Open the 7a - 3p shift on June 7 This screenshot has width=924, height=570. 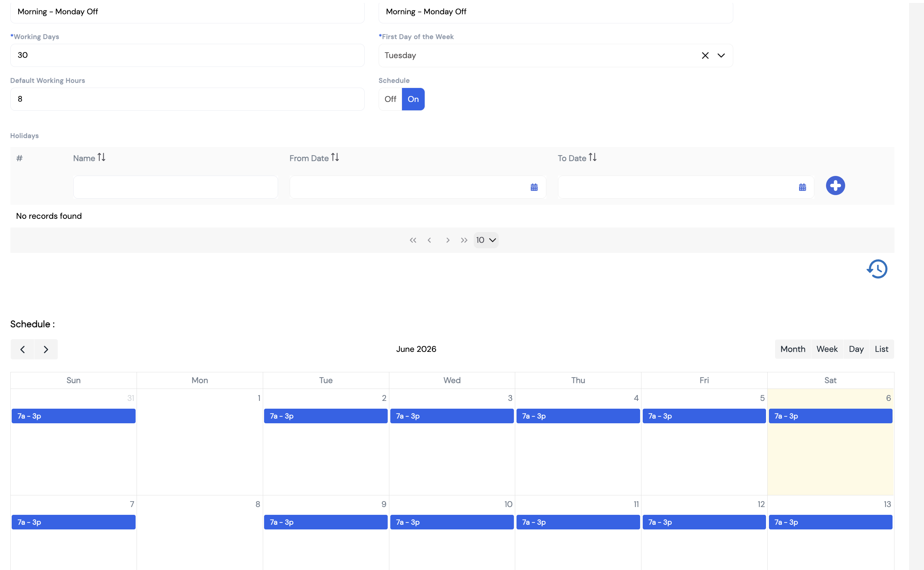coord(73,522)
